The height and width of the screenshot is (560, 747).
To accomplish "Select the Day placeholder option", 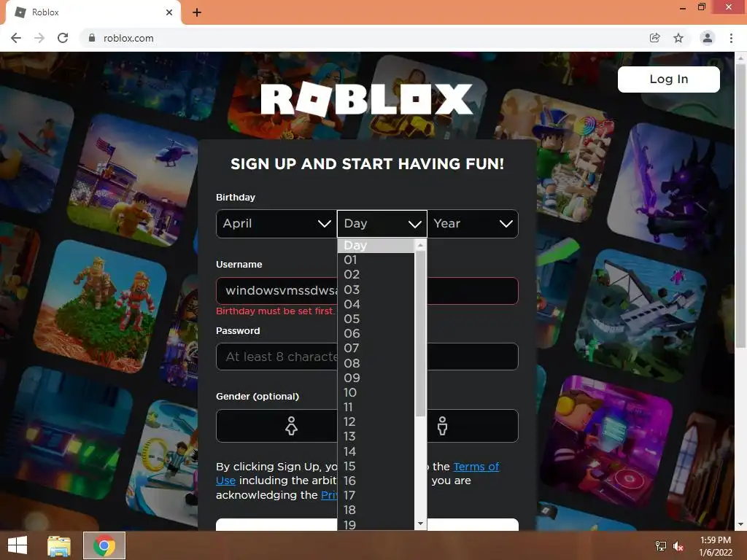I will click(376, 246).
